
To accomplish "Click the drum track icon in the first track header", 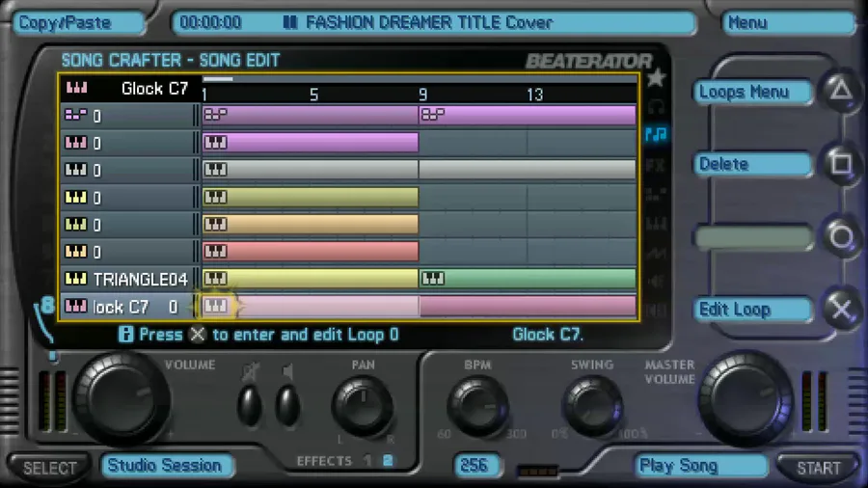I will [x=76, y=115].
